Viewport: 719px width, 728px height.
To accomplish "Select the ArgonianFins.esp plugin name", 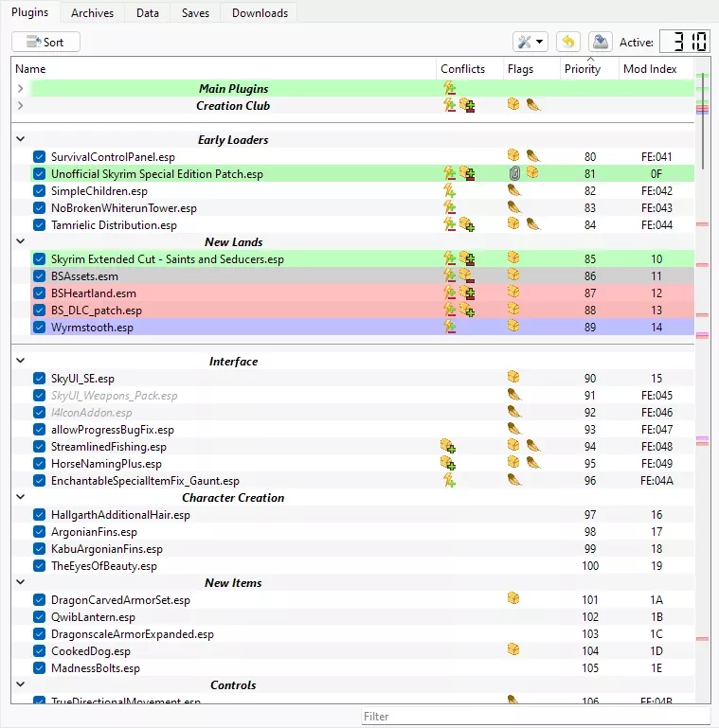I will tap(95, 532).
